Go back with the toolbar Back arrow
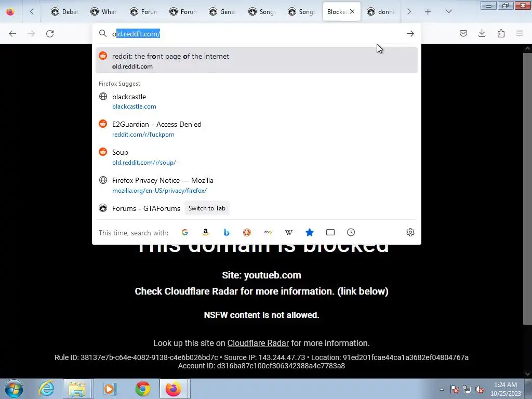 coord(12,34)
